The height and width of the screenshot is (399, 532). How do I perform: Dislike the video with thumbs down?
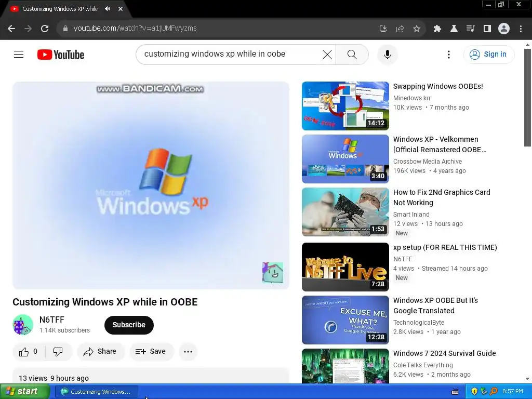pos(58,352)
